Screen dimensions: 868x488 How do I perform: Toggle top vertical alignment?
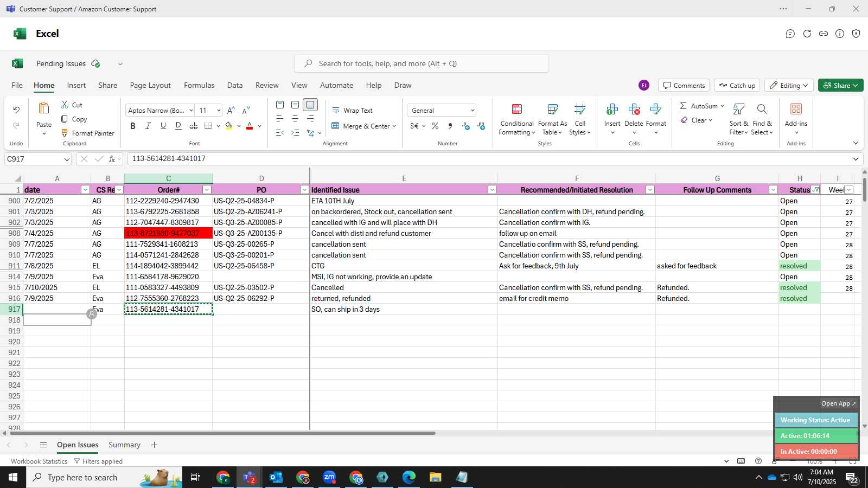(280, 105)
